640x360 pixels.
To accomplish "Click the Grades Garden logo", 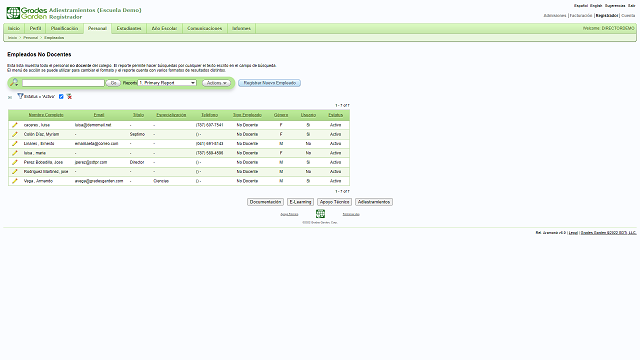I will pos(27,13).
